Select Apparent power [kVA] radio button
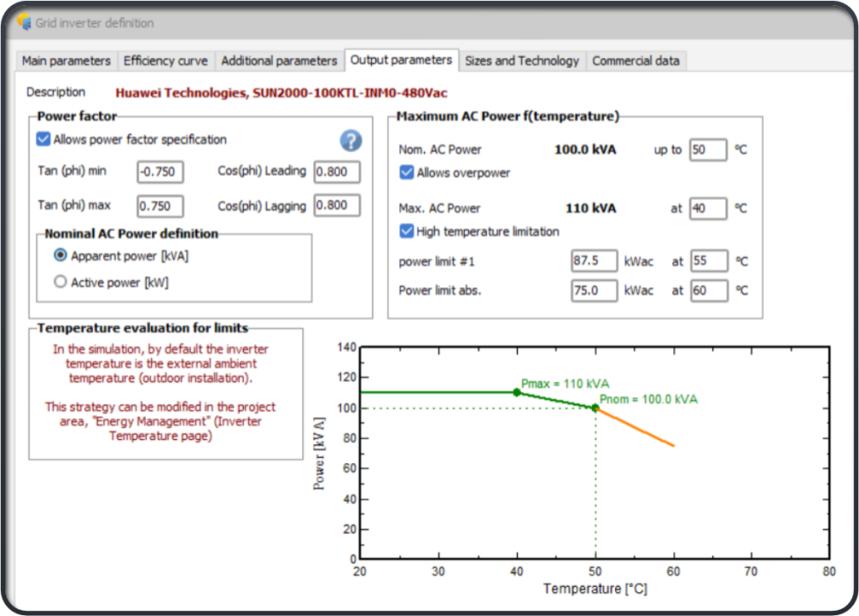The height and width of the screenshot is (616, 859). [x=60, y=255]
